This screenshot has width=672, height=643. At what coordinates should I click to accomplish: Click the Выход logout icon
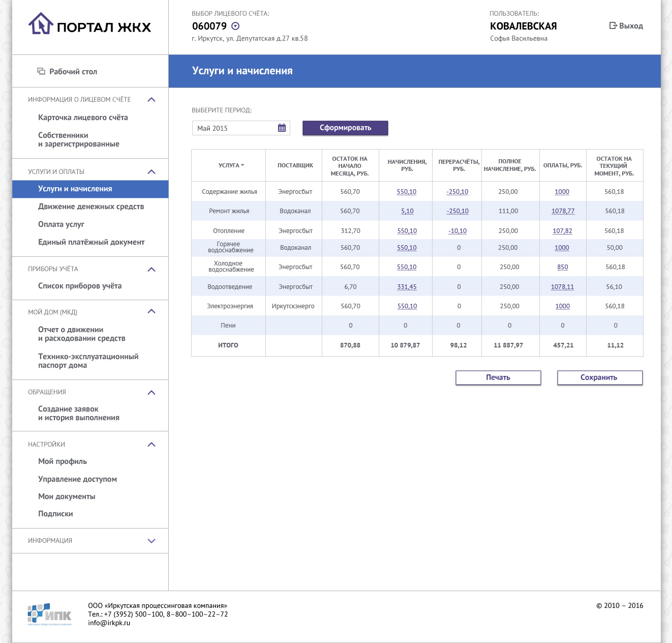(x=613, y=26)
